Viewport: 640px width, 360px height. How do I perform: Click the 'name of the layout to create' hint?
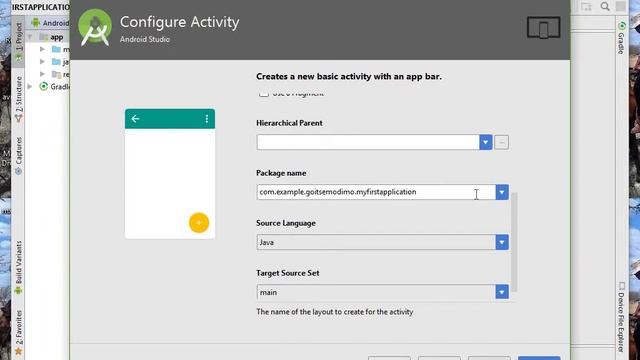click(x=335, y=312)
